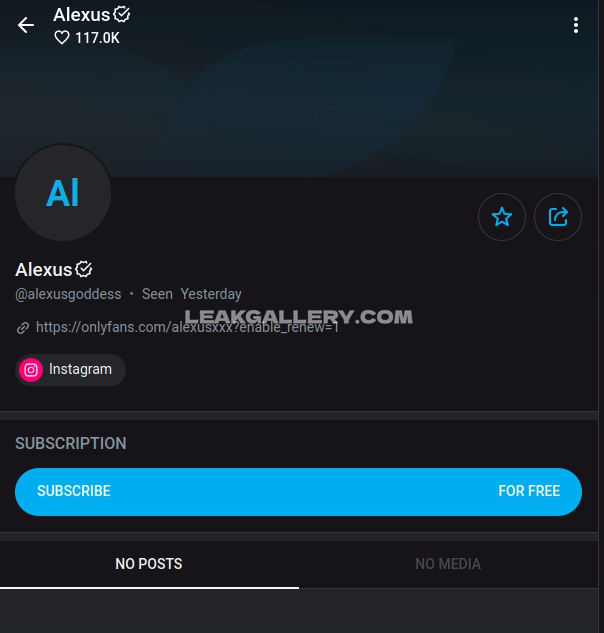This screenshot has width=604, height=633.
Task: Click the @alexusgoddess username handle
Action: click(68, 294)
